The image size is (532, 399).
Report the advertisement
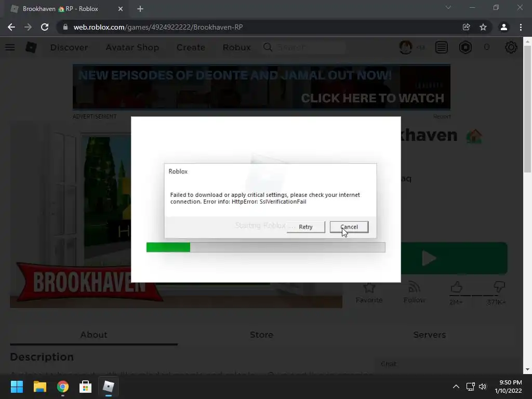point(442,117)
